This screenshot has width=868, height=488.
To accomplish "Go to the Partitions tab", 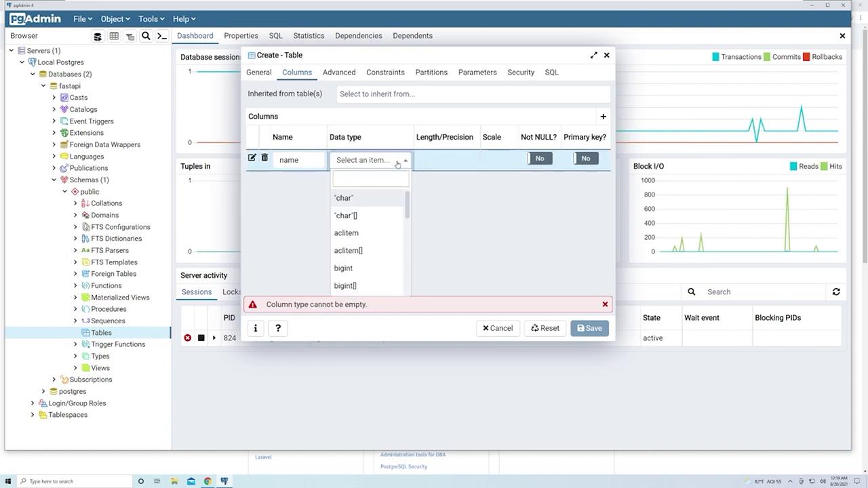I will pos(431,73).
